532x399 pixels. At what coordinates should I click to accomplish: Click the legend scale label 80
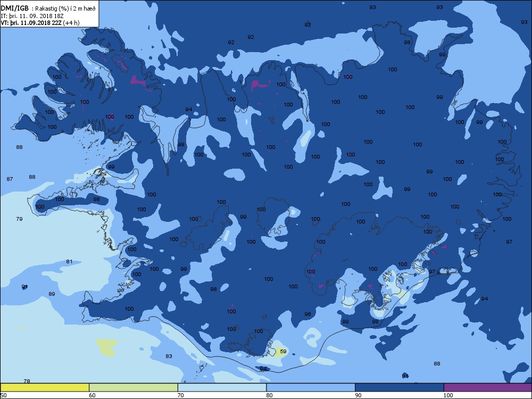click(269, 395)
